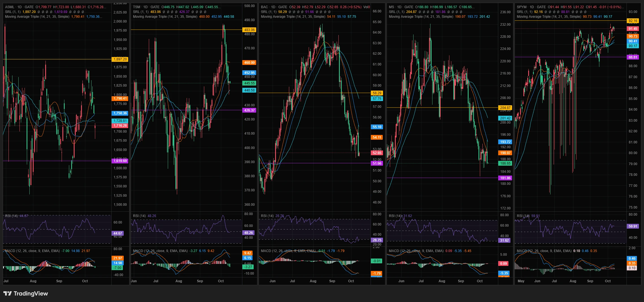Click the green 445.55 last price label
Image resolution: width=644 pixels, height=302 pixels.
(x=249, y=83)
